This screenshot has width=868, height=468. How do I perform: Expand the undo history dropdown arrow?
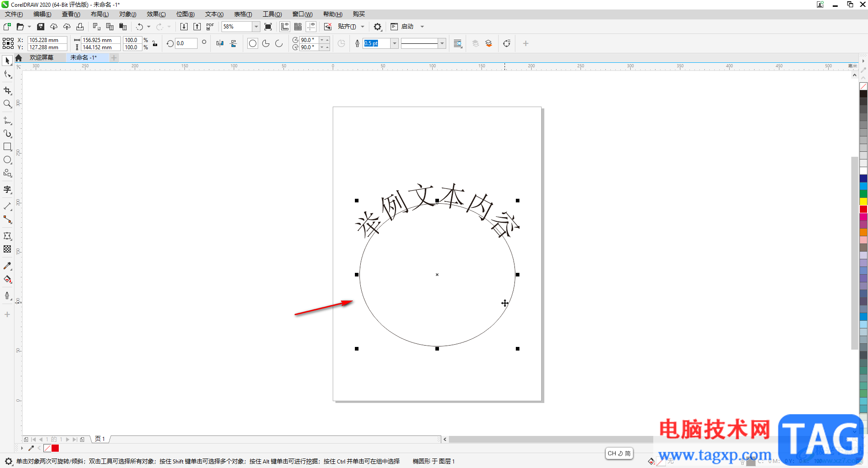click(x=149, y=27)
